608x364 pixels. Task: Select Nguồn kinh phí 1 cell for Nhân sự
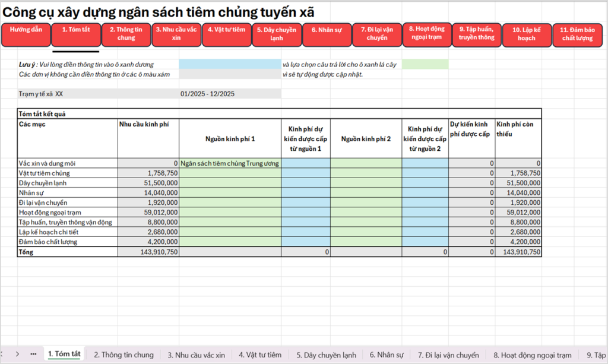click(230, 192)
